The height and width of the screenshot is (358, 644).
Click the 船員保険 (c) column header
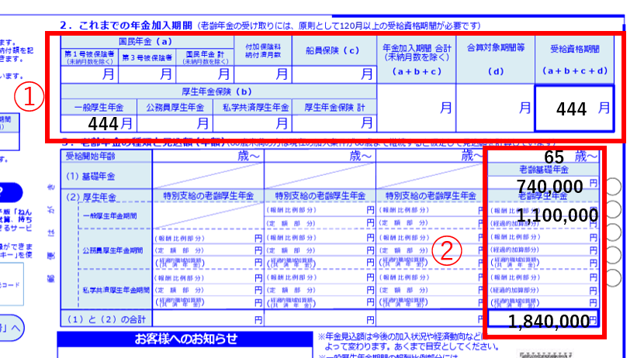pos(332,51)
